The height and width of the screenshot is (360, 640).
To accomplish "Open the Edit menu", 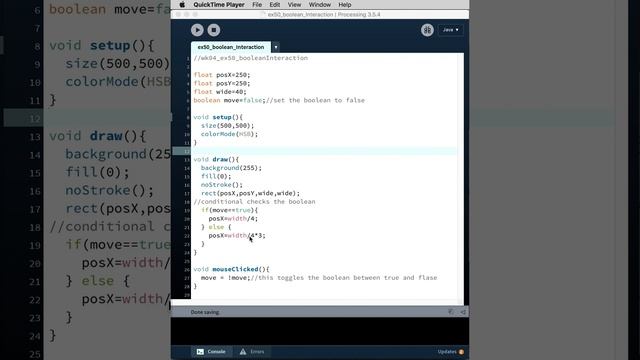I will click(x=275, y=4).
